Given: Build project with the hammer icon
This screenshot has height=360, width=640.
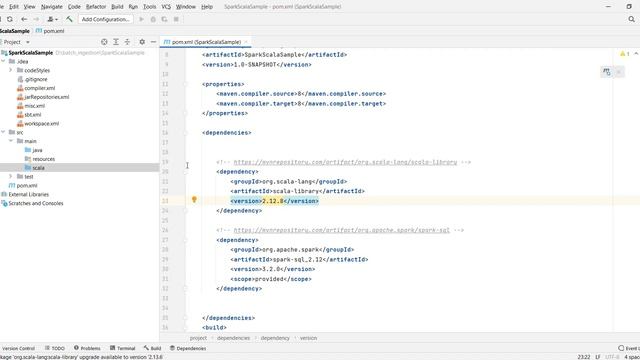Looking at the screenshot, I should (69, 19).
